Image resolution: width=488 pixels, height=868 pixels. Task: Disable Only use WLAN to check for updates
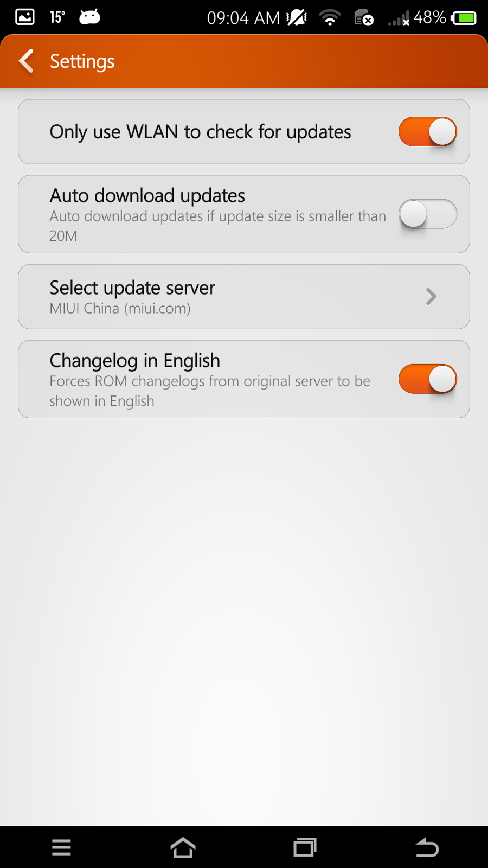[x=428, y=132]
